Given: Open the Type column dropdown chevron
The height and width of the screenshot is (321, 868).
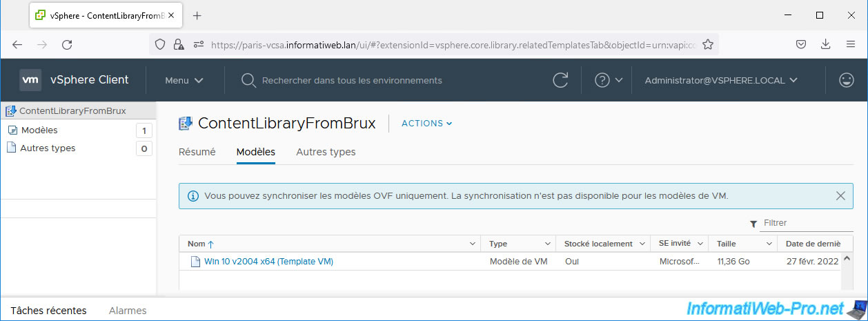Looking at the screenshot, I should [x=548, y=244].
